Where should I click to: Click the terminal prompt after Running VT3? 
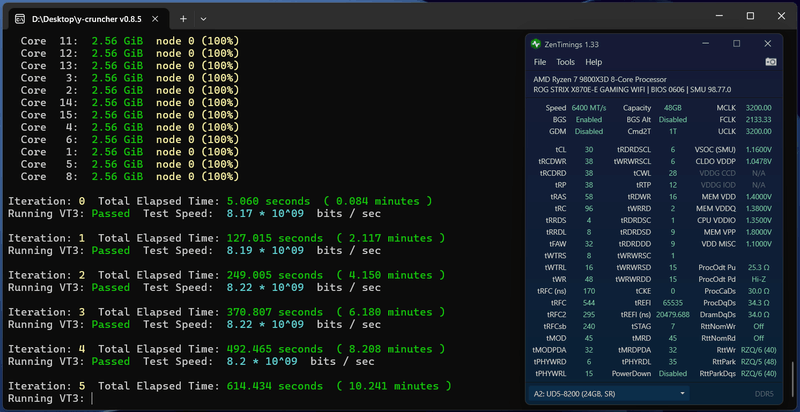(92, 398)
